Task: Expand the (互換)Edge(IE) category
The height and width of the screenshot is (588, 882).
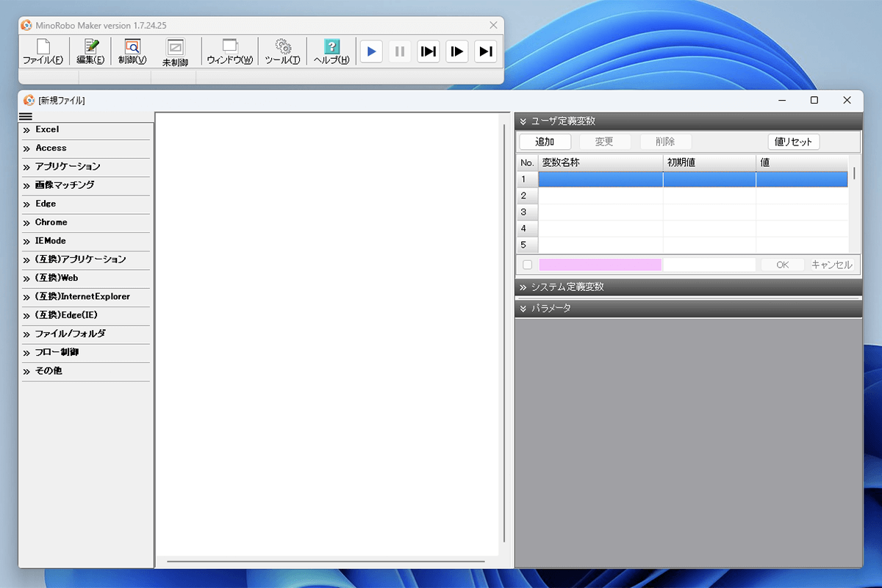Action: click(x=85, y=315)
